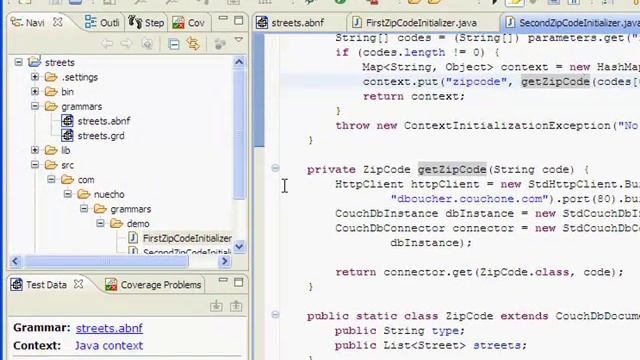The height and width of the screenshot is (360, 640).
Task: Open the Coverage Problems tab
Action: (x=153, y=284)
